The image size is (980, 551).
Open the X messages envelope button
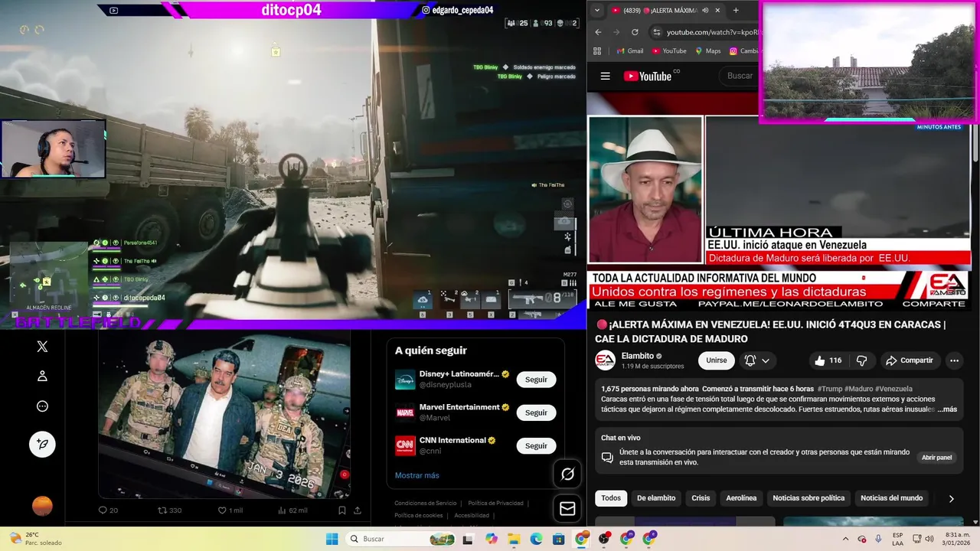click(x=567, y=508)
